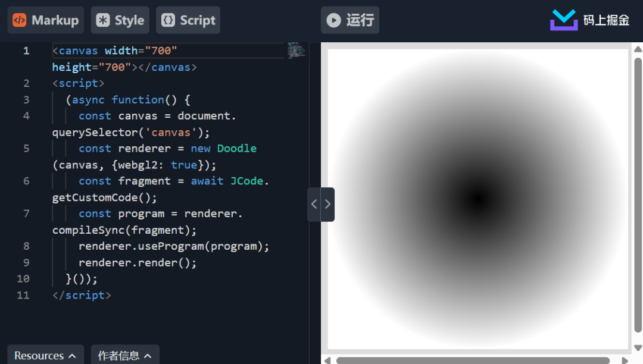Collapse preview with right arrow handle
This screenshot has height=364, width=643.
327,205
